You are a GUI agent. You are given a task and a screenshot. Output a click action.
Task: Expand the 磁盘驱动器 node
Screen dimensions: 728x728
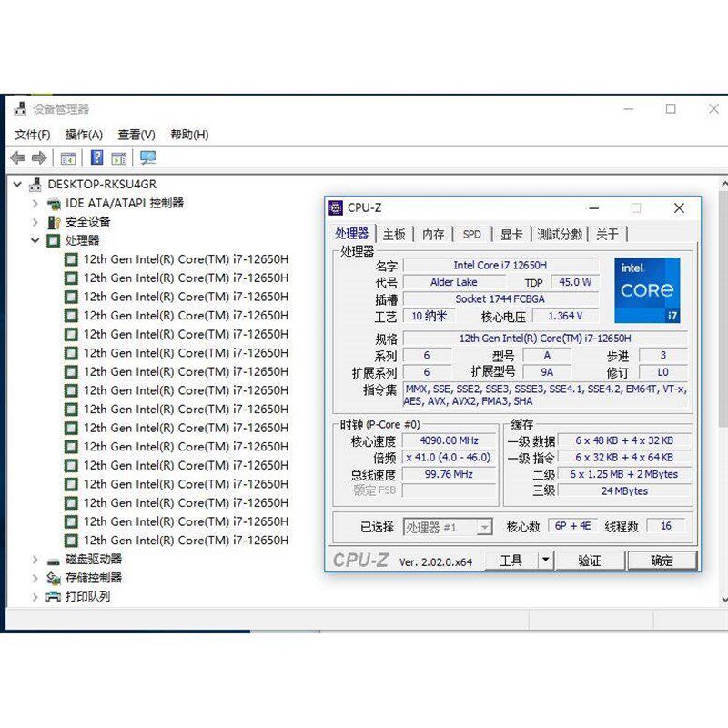[35, 560]
